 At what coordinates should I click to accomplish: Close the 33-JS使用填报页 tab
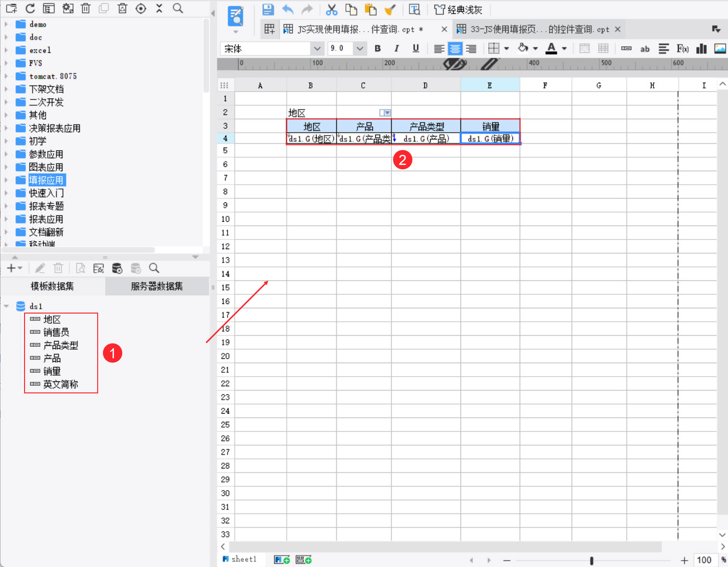point(617,29)
